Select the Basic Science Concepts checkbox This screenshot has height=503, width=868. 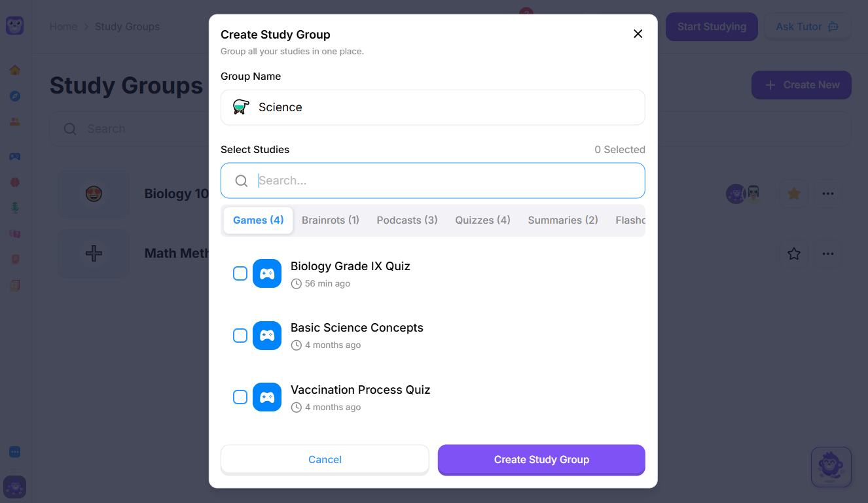240,336
